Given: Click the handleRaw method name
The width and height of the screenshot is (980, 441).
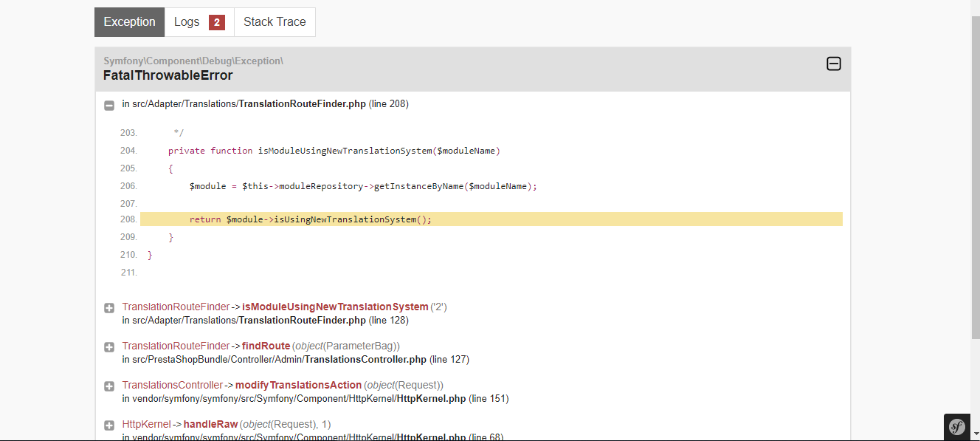Looking at the screenshot, I should click(210, 424).
